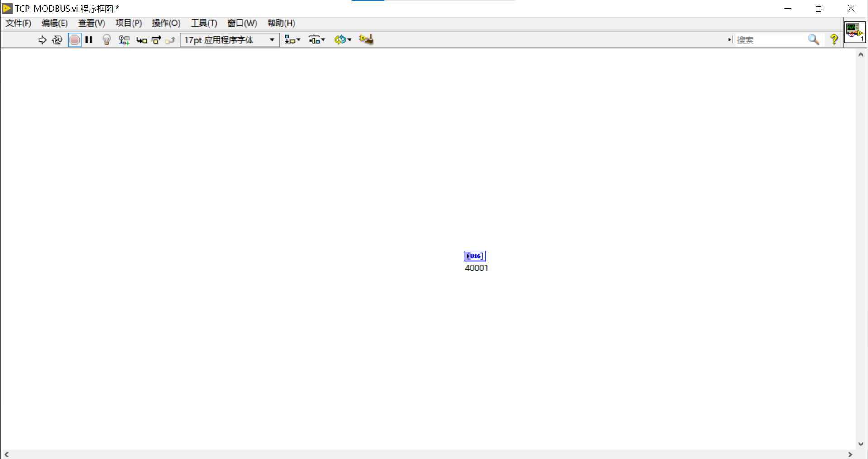This screenshot has height=459, width=868.
Task: Enable highlight execution mode
Action: pos(107,40)
